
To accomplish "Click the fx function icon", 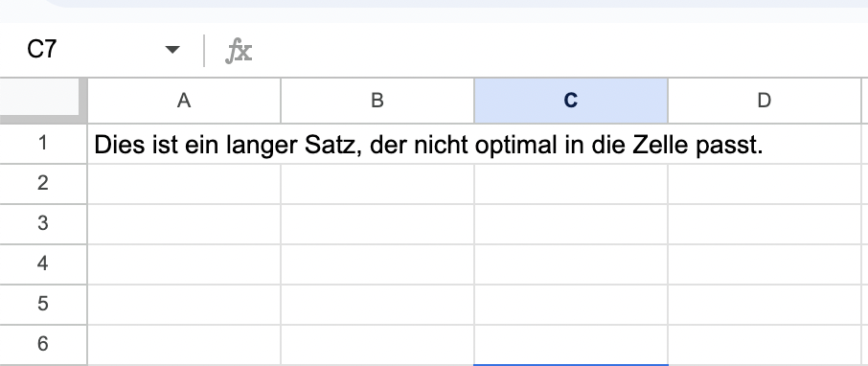I will [240, 51].
